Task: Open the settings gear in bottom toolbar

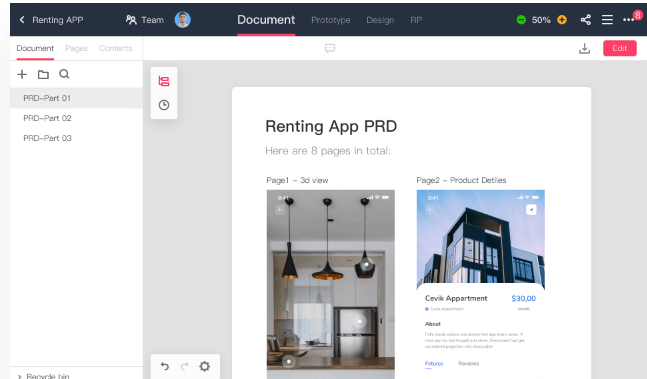Action: coord(205,366)
